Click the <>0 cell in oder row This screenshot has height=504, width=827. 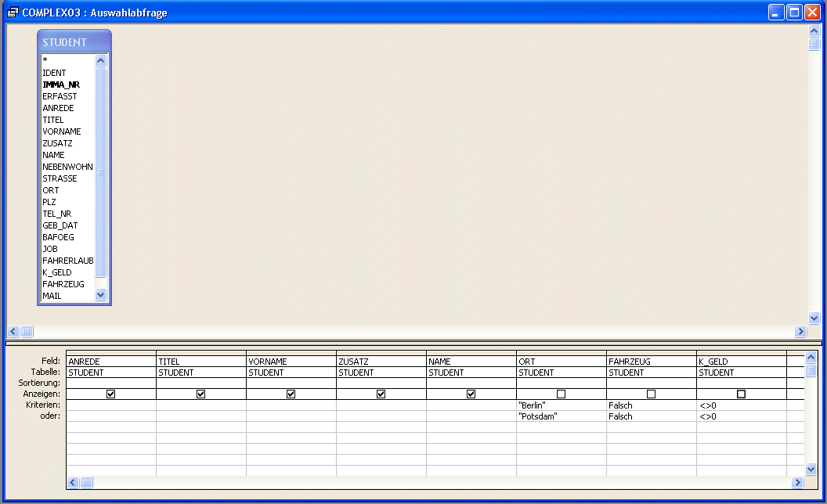pyautogui.click(x=742, y=416)
